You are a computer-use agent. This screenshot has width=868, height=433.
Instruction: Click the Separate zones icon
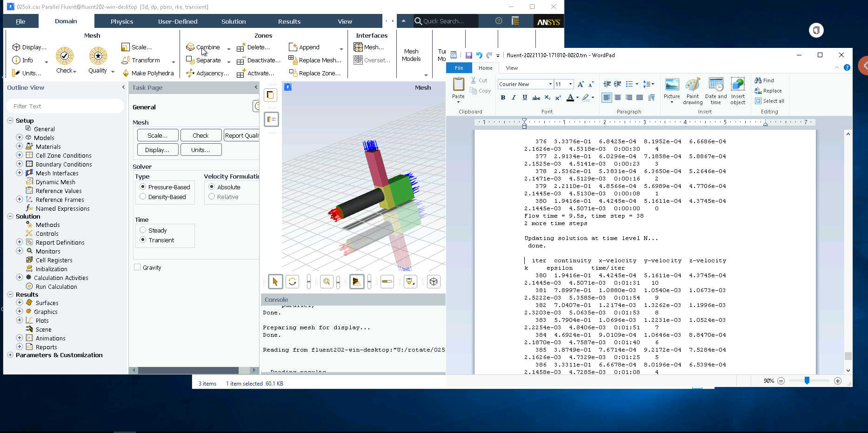190,60
